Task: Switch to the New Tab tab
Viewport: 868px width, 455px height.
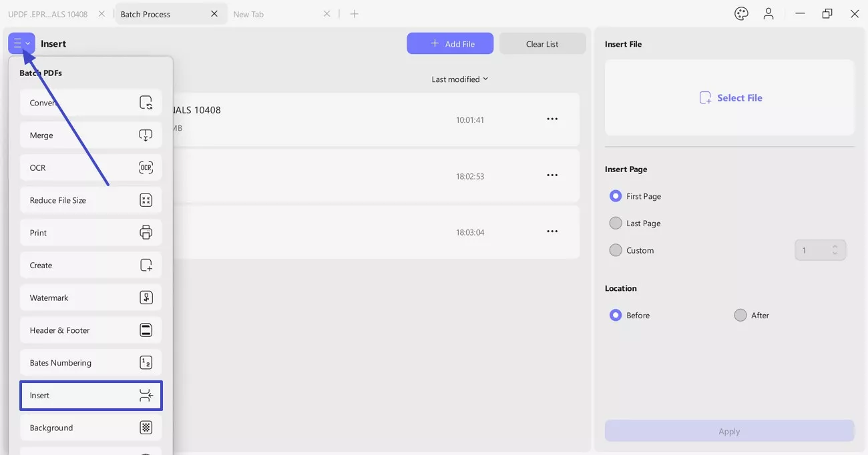Action: (x=248, y=14)
